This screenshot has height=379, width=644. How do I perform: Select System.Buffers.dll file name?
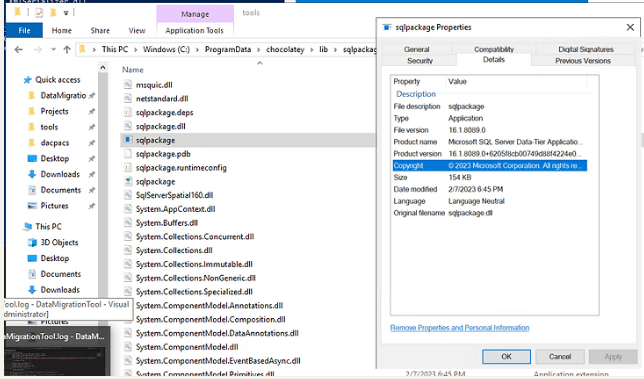click(167, 223)
